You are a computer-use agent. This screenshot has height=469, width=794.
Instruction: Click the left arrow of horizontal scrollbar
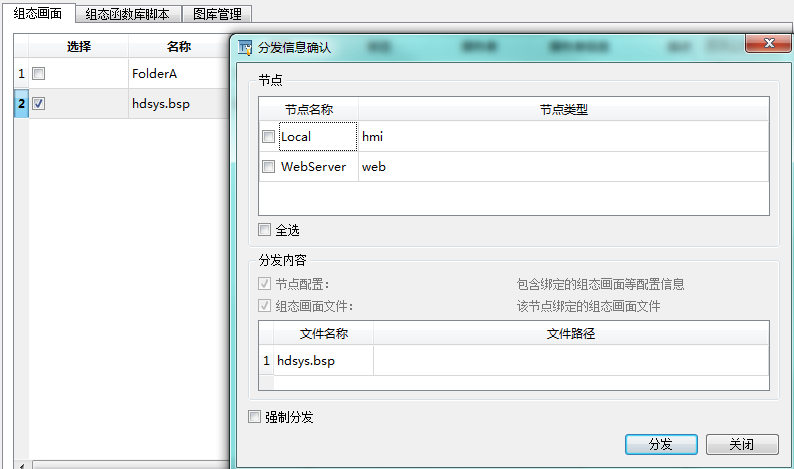click(x=22, y=465)
